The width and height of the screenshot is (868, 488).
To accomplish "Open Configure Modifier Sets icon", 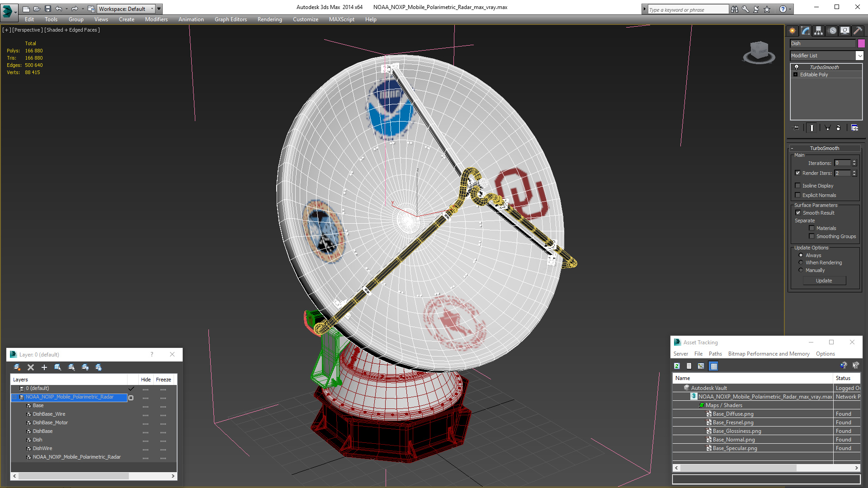I will [854, 128].
